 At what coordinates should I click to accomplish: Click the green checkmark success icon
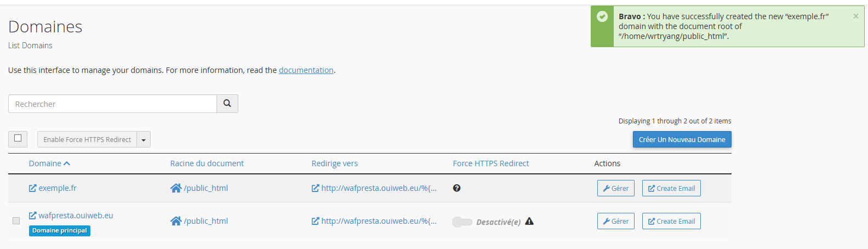pos(602,16)
